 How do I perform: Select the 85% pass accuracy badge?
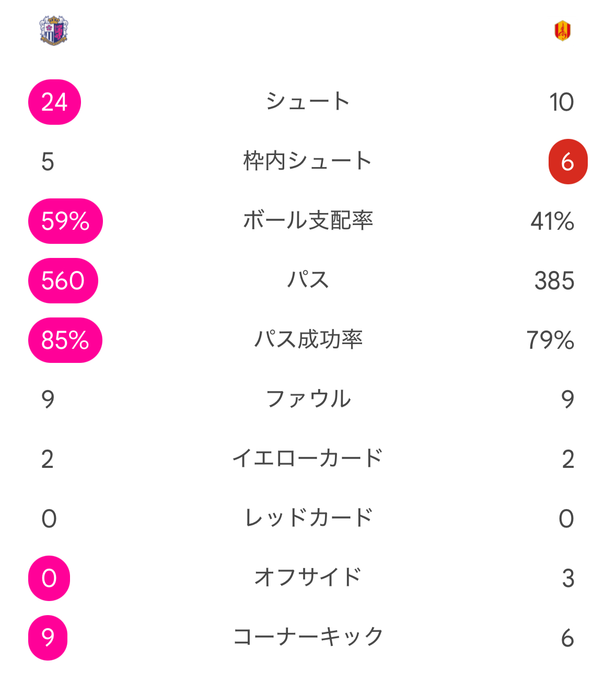pos(65,340)
